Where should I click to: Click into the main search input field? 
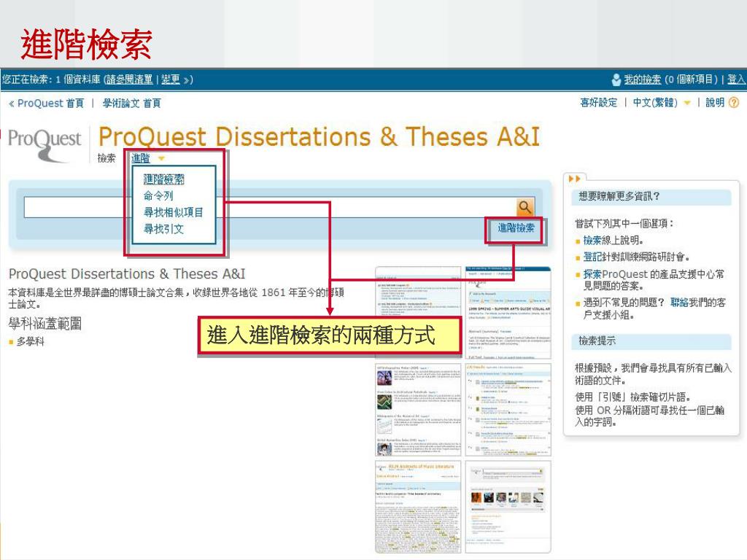(x=270, y=207)
